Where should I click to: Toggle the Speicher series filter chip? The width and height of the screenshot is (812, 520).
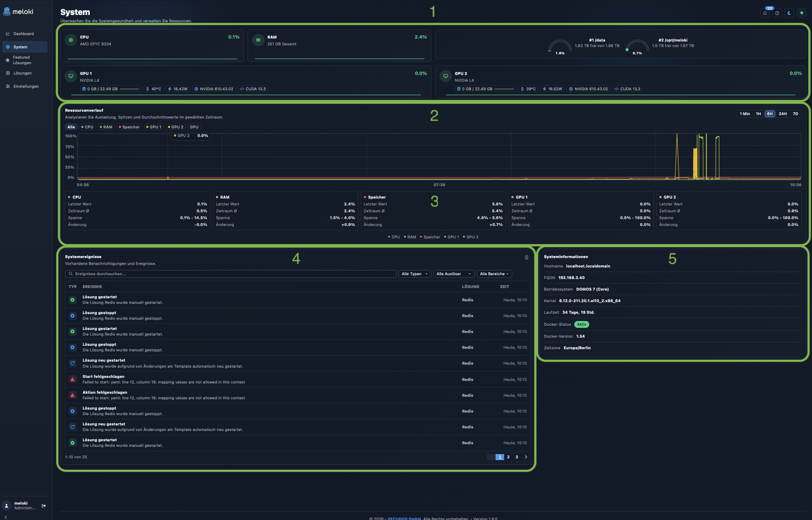coord(130,127)
